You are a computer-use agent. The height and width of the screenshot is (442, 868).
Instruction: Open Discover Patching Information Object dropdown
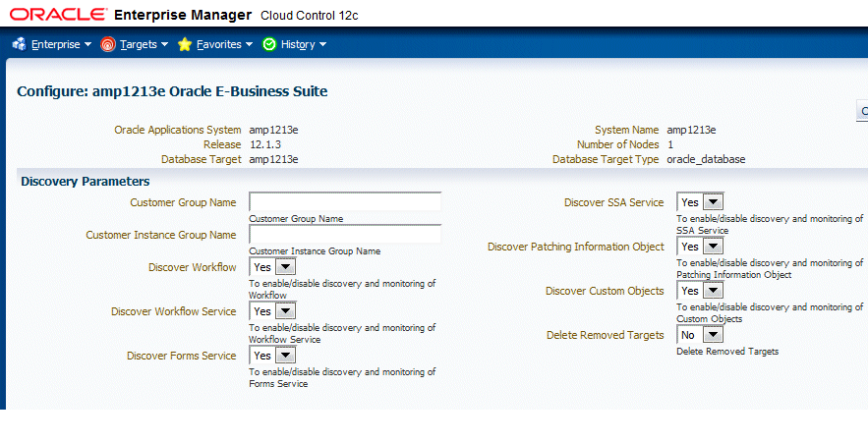click(x=700, y=247)
